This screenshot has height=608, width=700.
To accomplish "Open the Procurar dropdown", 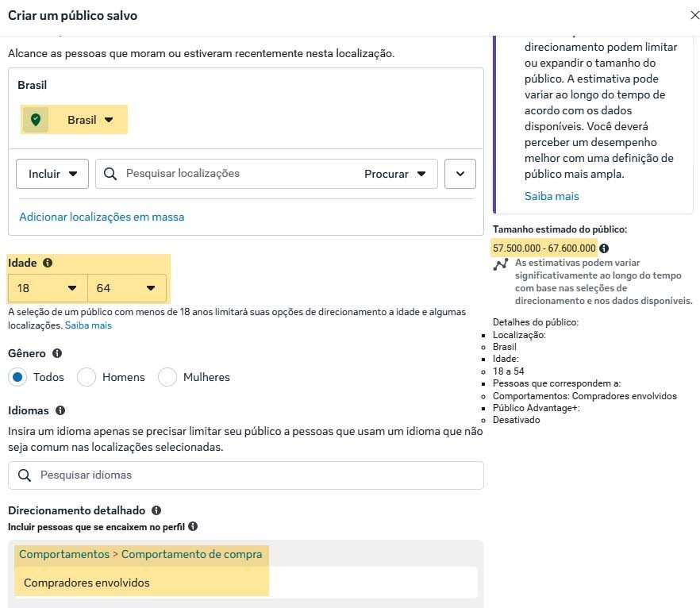I will (398, 173).
